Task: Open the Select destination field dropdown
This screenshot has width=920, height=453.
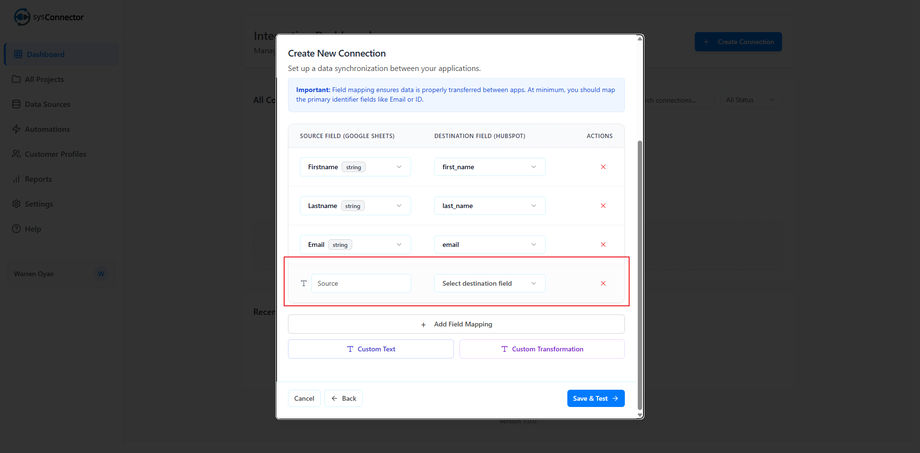Action: coord(489,284)
